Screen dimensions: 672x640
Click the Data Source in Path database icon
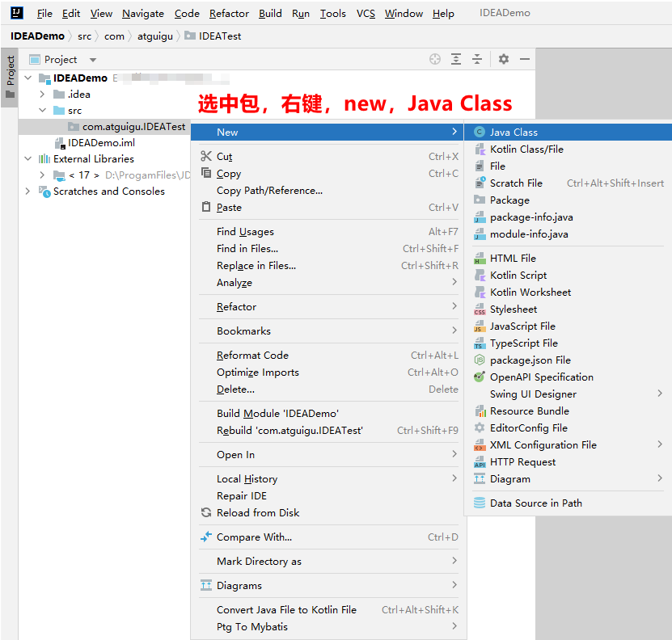click(x=480, y=503)
